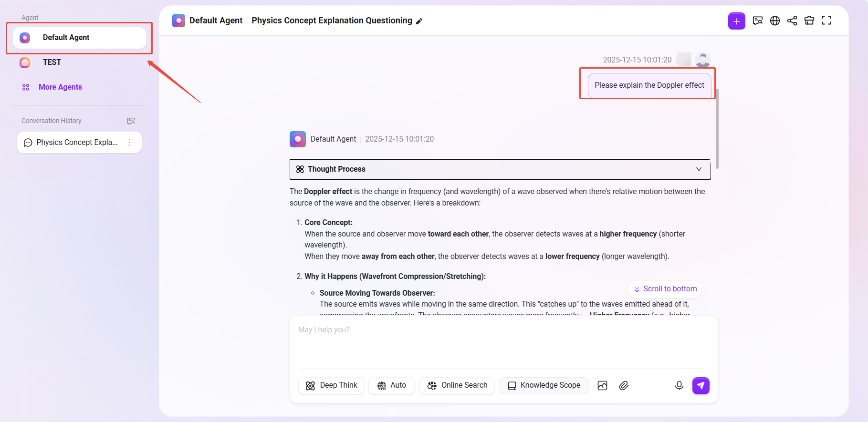
Task: Click the purple plus new chat button
Action: 736,21
